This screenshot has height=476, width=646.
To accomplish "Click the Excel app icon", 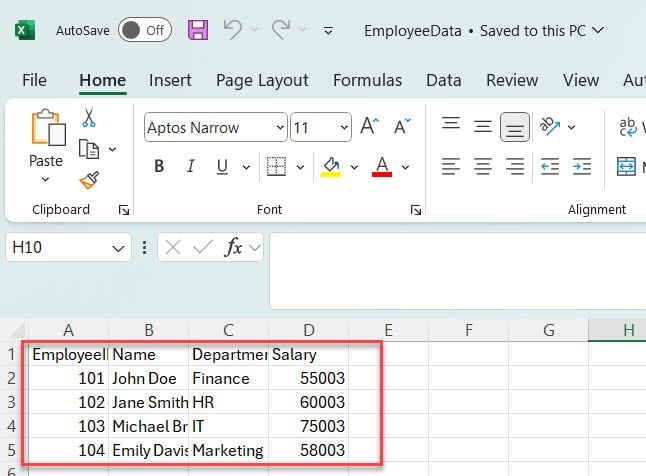I will 25,30.
